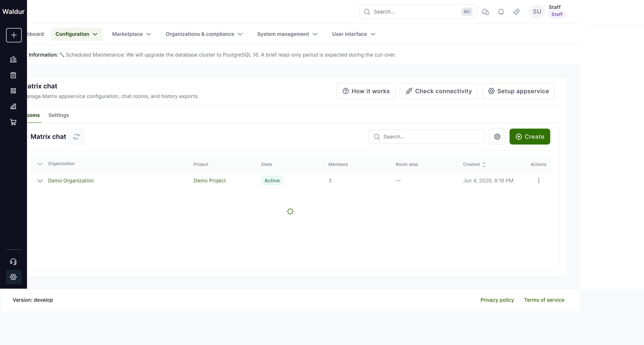The height and width of the screenshot is (345, 644).
Task: Expand the Marketplace menu
Action: (x=132, y=34)
